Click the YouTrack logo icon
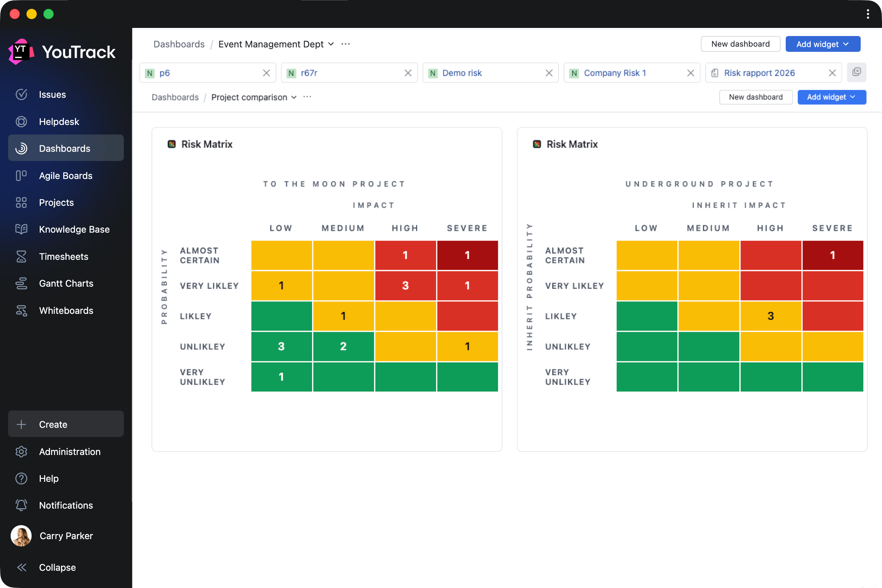Image resolution: width=882 pixels, height=588 pixels. (21, 52)
